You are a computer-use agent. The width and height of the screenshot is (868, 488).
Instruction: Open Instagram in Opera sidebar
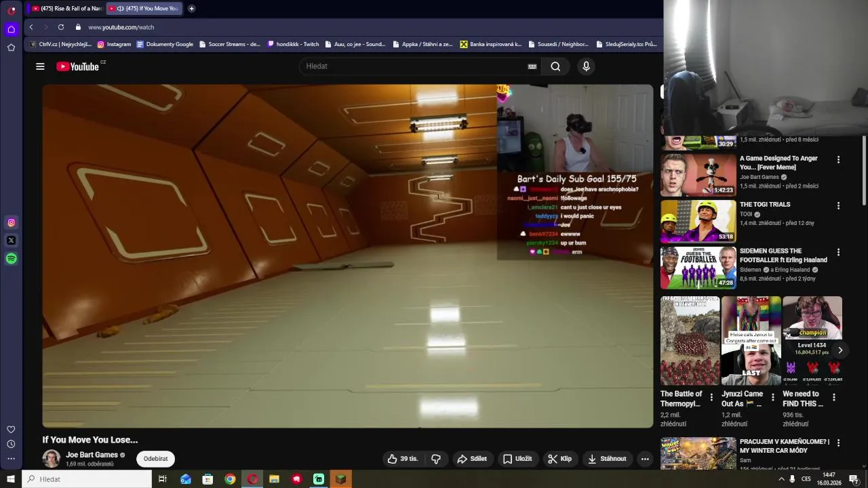point(11,222)
